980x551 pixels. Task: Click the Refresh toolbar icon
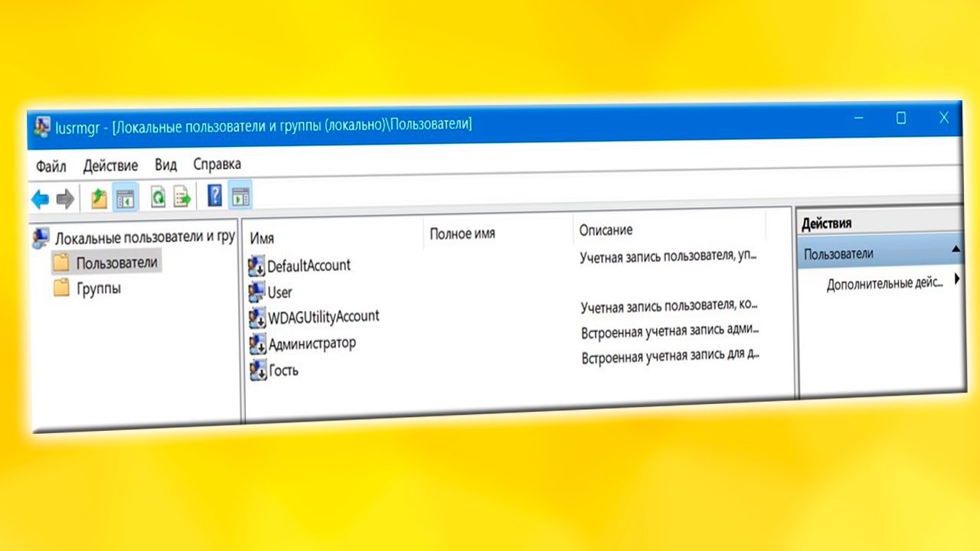158,198
